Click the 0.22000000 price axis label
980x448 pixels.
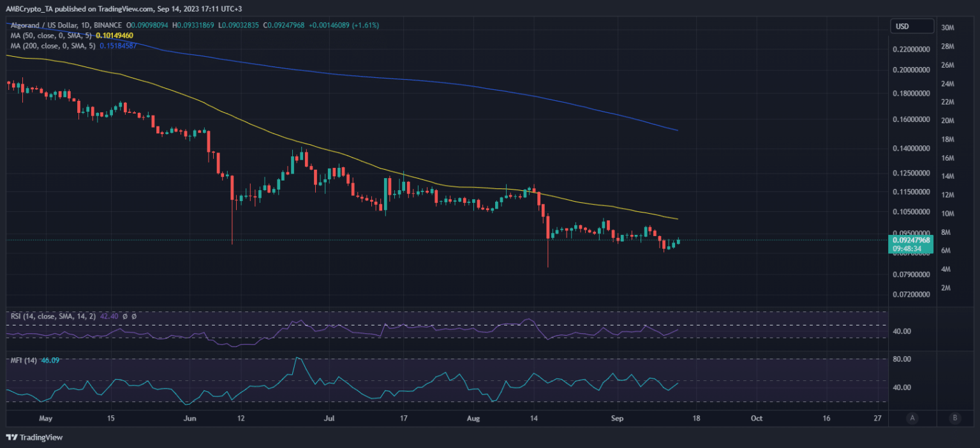(910, 49)
